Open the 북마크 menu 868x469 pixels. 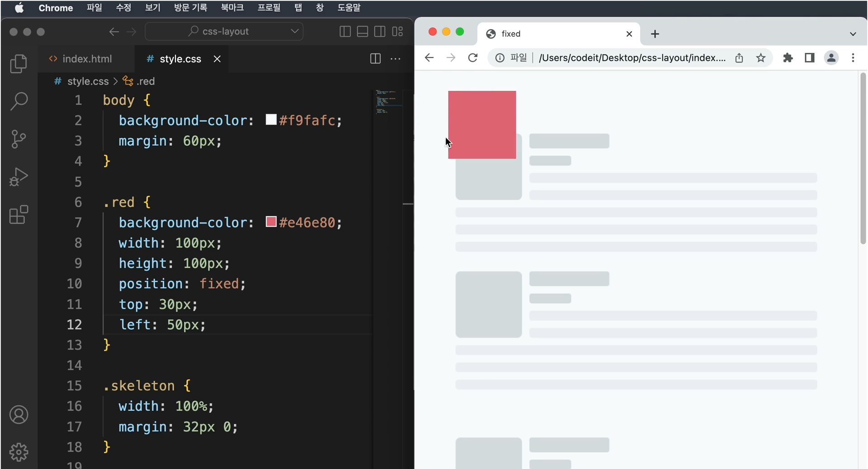point(232,8)
